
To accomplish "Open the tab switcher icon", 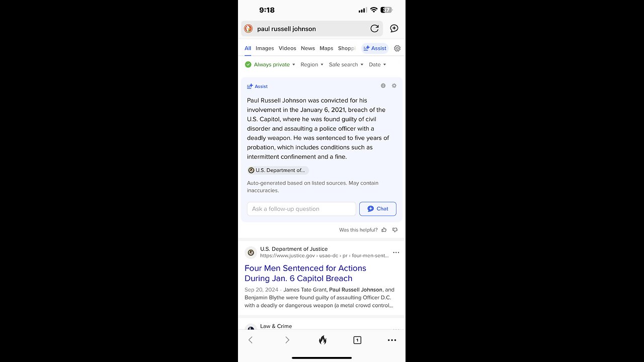I will (357, 340).
